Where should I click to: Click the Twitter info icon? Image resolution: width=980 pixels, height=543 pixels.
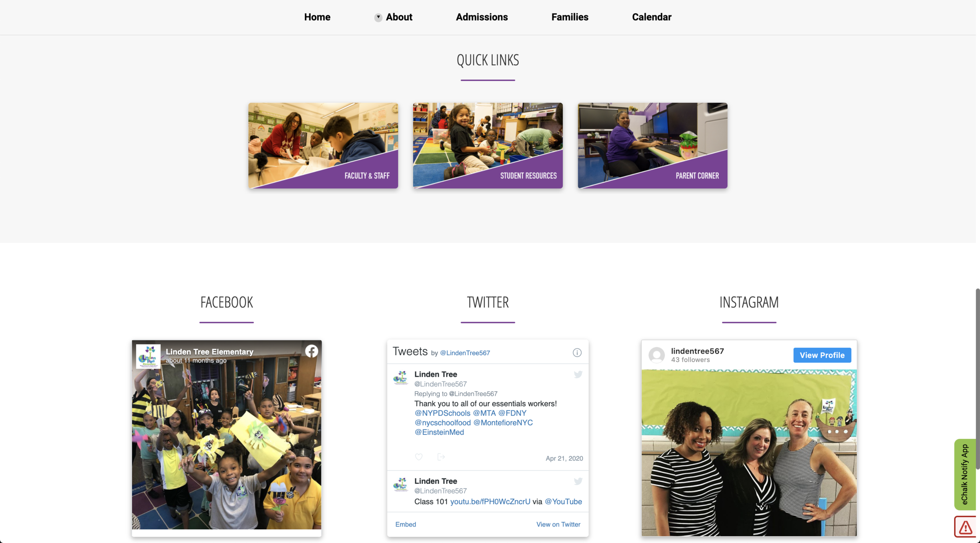[x=577, y=352]
